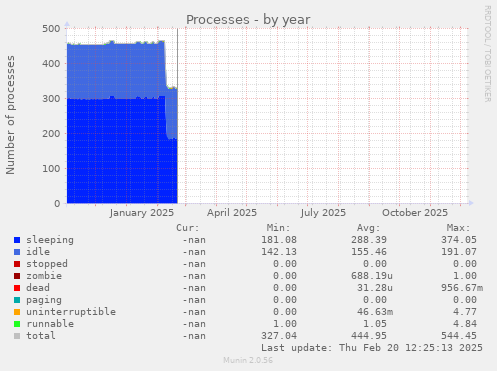The image size is (497, 371).
Task: Click idle max value 191.07
Action: pyautogui.click(x=459, y=252)
